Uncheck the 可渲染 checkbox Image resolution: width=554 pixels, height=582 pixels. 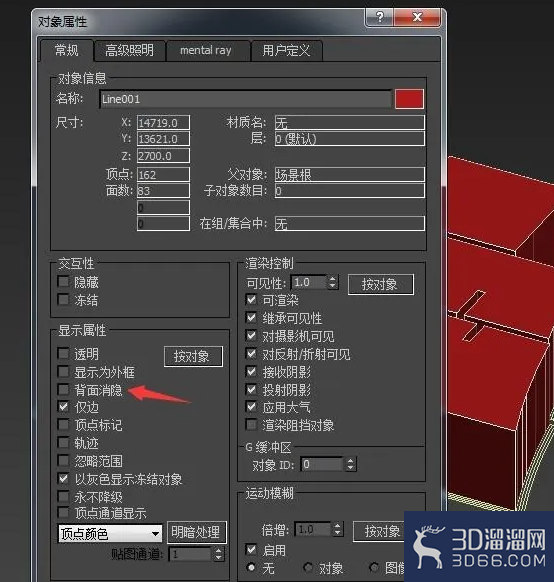[x=251, y=299]
